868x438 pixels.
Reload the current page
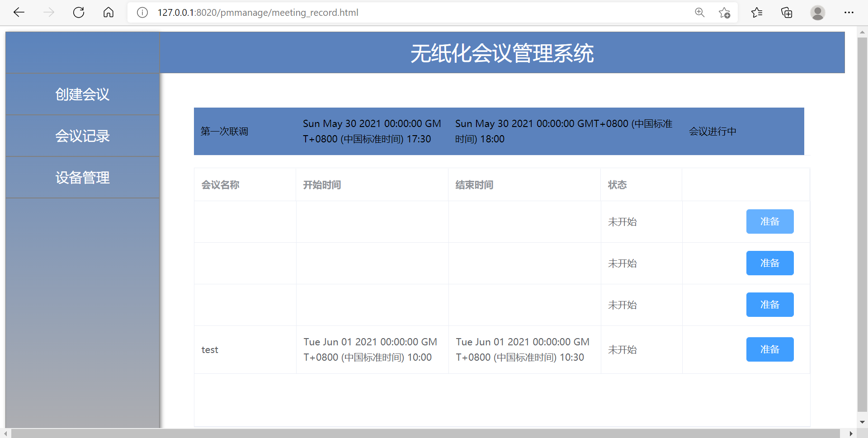click(x=79, y=12)
